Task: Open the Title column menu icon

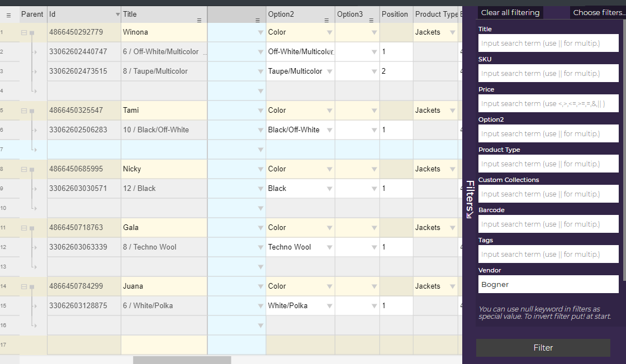Action: click(x=200, y=20)
